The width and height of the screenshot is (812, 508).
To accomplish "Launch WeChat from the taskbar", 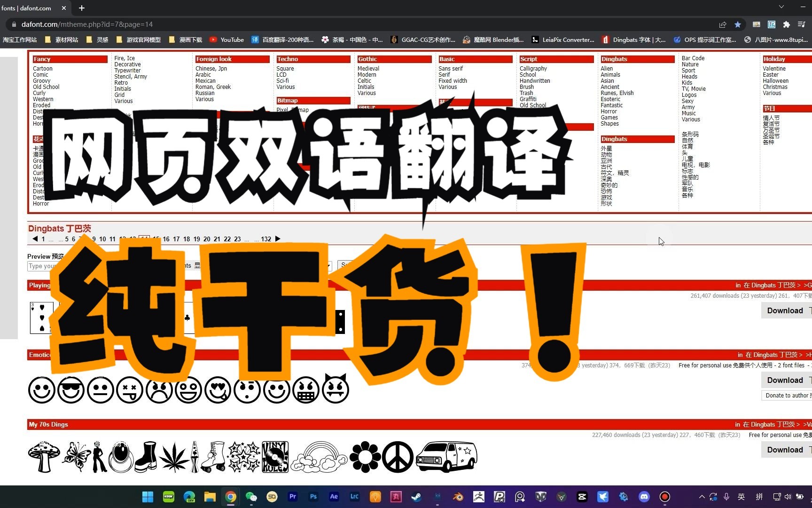I will pyautogui.click(x=251, y=497).
